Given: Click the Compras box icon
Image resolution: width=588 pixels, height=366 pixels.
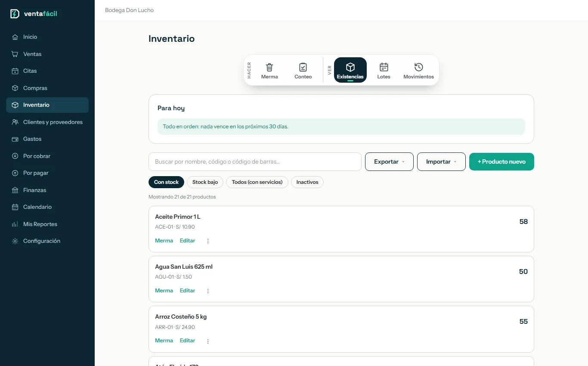Looking at the screenshot, I should [x=15, y=88].
